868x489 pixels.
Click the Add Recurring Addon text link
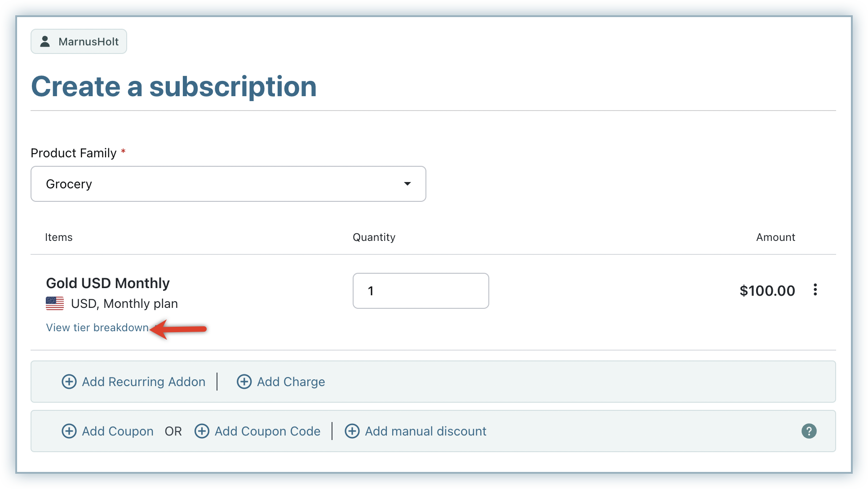(x=143, y=382)
